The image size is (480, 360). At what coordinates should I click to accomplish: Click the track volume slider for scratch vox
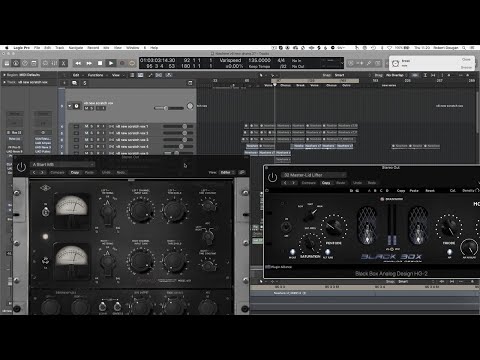pyautogui.click(x=169, y=108)
